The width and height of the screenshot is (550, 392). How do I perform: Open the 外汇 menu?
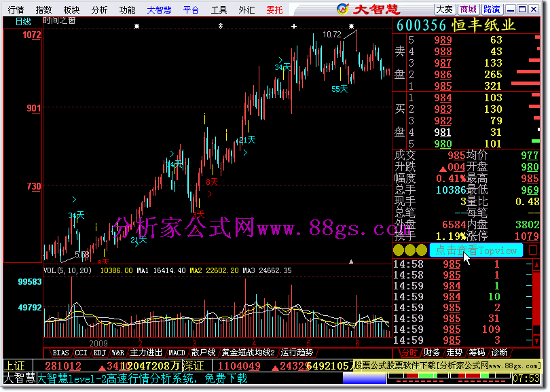246,10
